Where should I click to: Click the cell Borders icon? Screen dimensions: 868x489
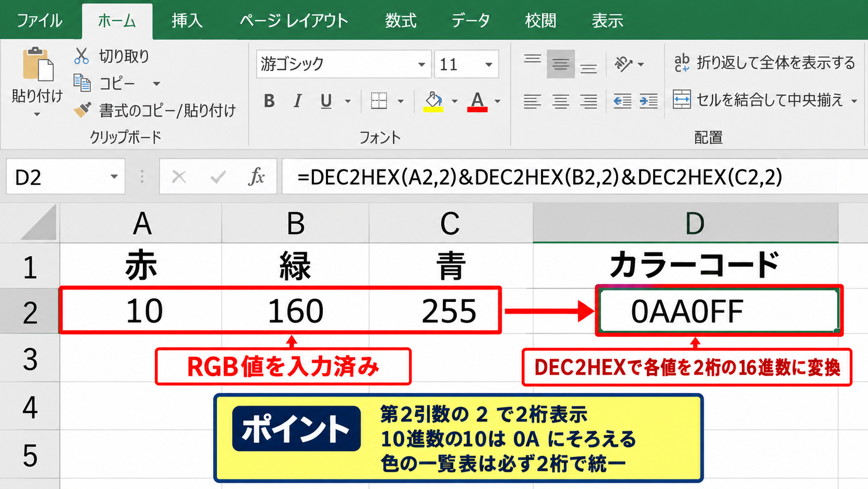click(x=379, y=101)
